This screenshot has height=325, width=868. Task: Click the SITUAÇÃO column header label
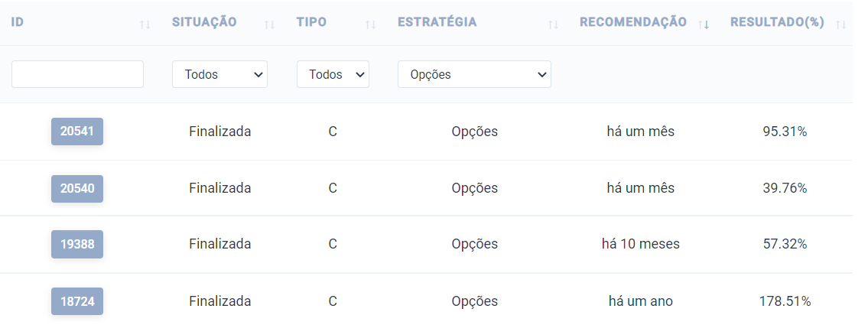pyautogui.click(x=204, y=22)
